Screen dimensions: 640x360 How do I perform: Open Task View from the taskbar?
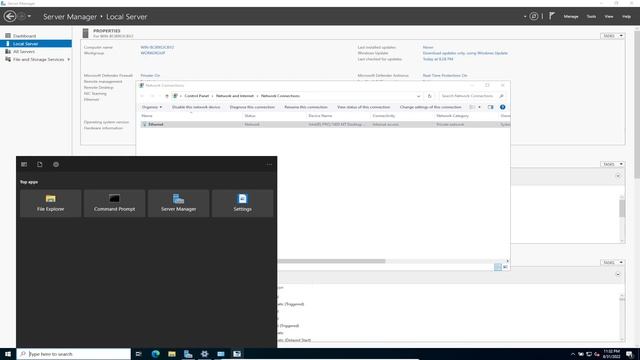pyautogui.click(x=138, y=354)
